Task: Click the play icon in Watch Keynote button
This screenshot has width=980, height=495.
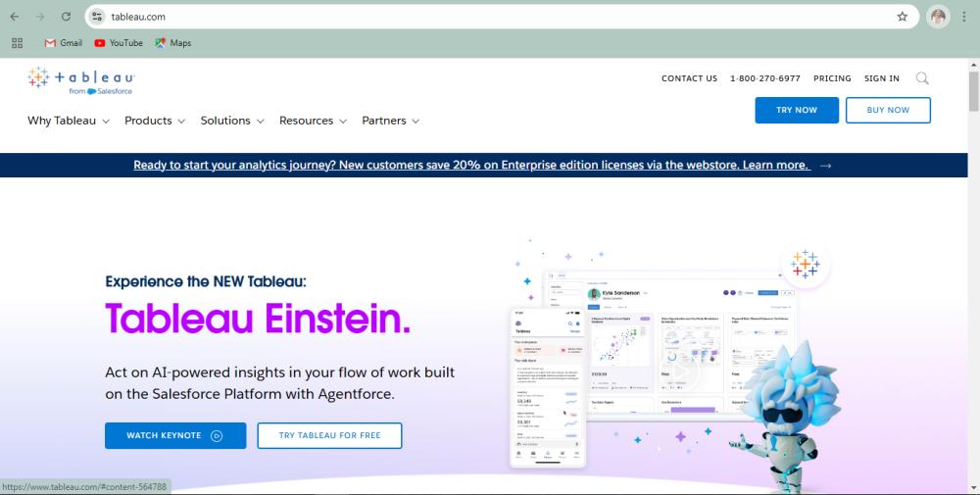Action: 217,435
